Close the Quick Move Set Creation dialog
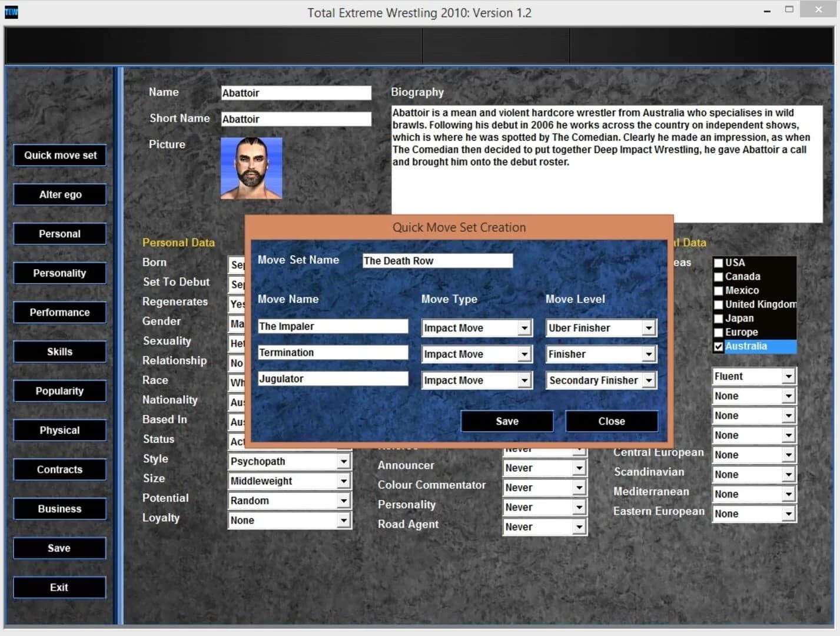Screen dimensions: 840x636 click(611, 421)
